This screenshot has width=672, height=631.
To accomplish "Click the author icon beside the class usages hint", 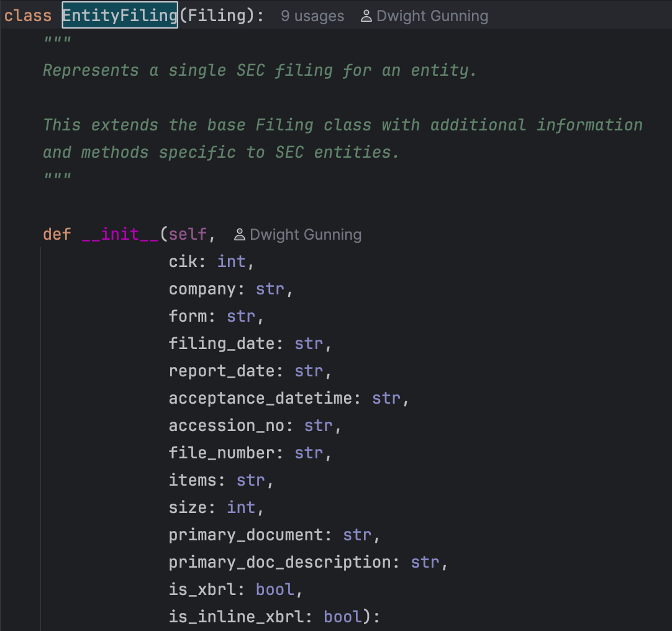I will point(366,16).
